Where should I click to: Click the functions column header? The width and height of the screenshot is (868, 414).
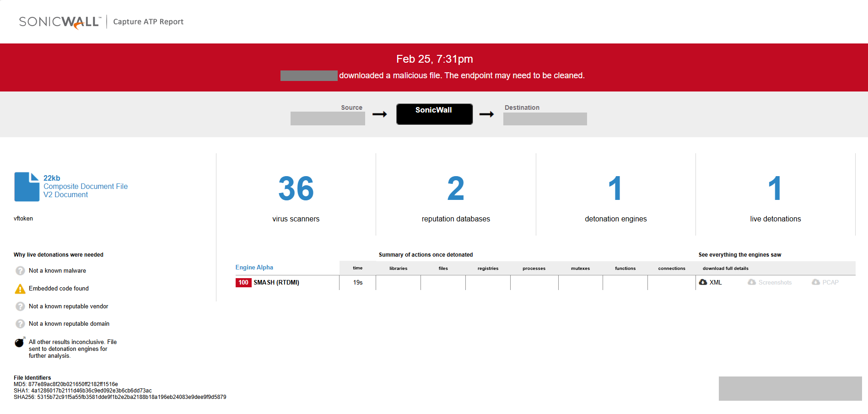pos(625,269)
